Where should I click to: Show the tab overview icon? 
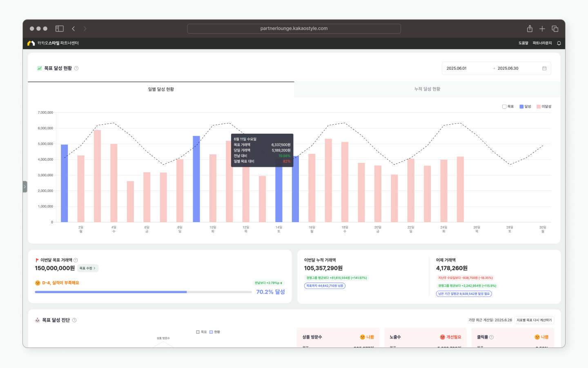point(555,29)
